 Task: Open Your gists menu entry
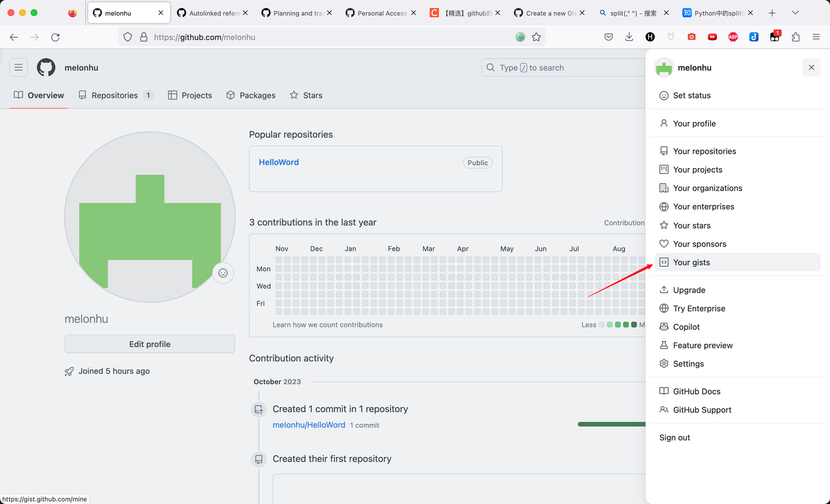[738, 262]
